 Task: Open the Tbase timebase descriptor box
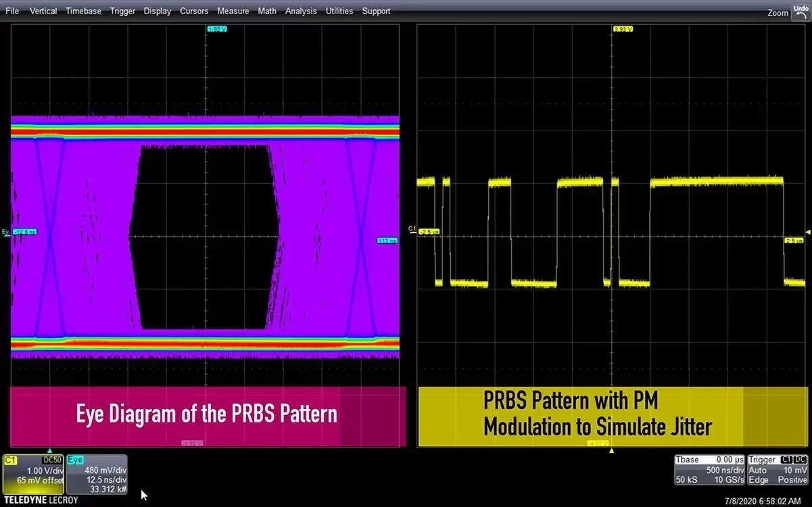[x=709, y=470]
